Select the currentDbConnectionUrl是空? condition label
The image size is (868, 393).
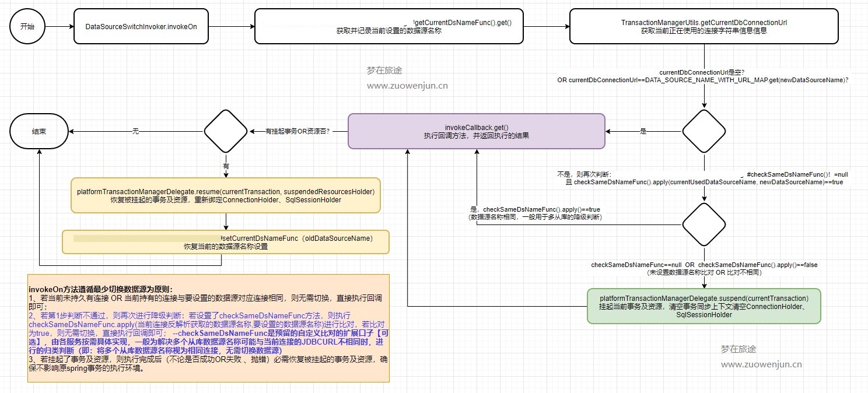pos(702,76)
